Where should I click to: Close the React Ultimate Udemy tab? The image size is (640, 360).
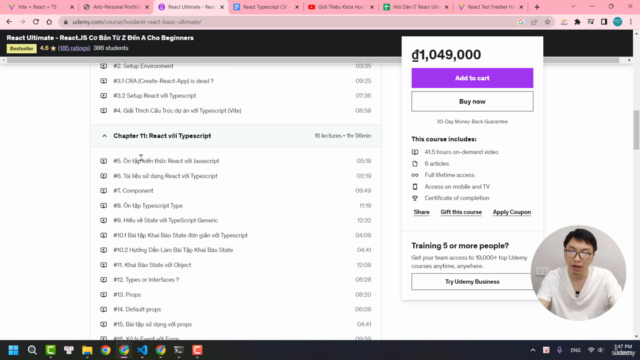pos(222,7)
